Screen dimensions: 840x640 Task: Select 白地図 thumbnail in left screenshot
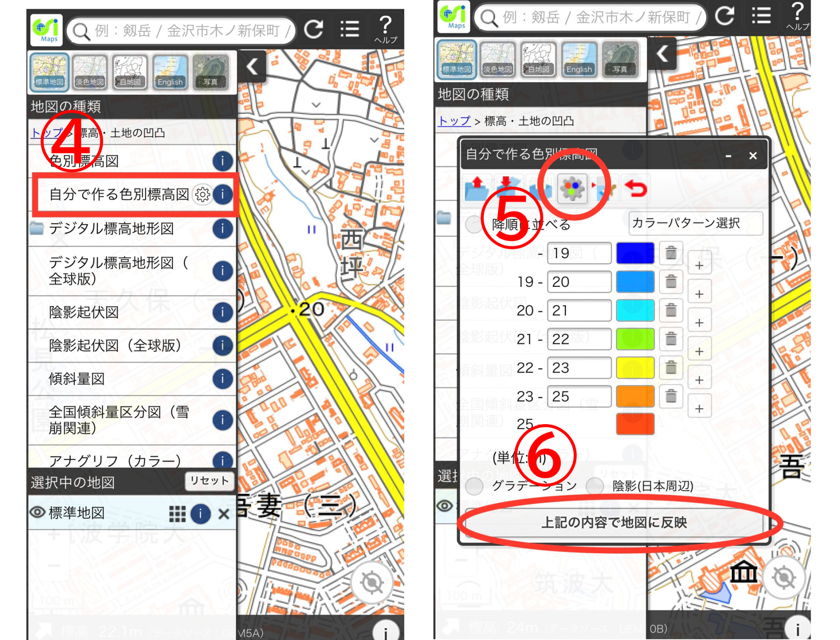click(x=130, y=72)
